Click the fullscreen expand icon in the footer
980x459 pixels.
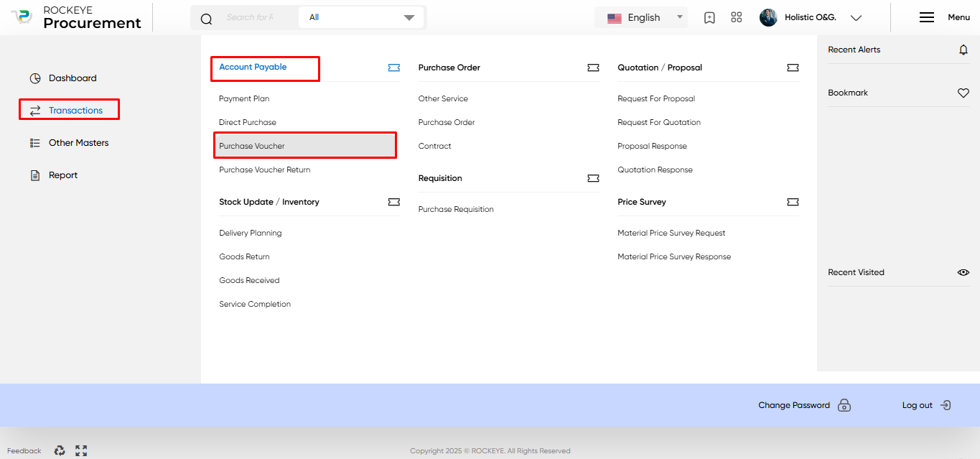click(x=81, y=450)
